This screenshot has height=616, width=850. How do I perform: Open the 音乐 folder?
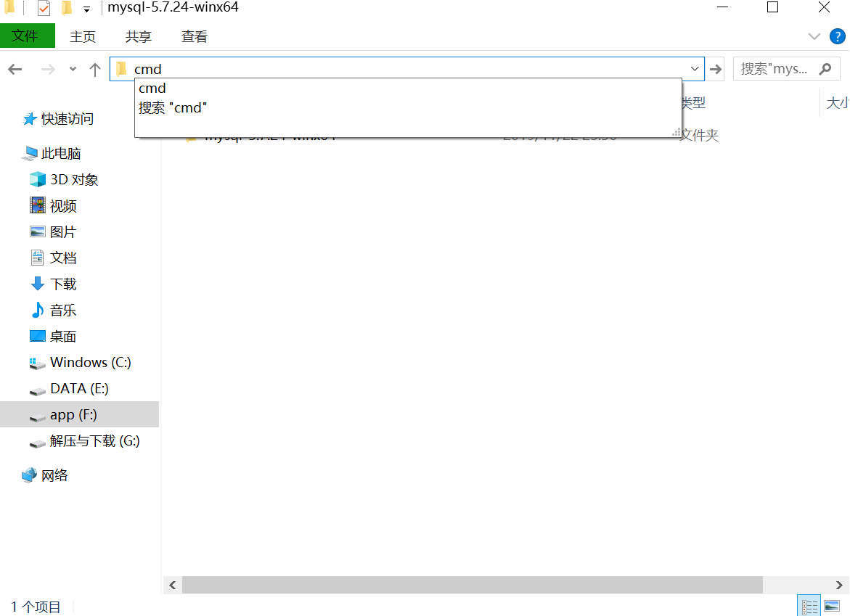[x=63, y=310]
